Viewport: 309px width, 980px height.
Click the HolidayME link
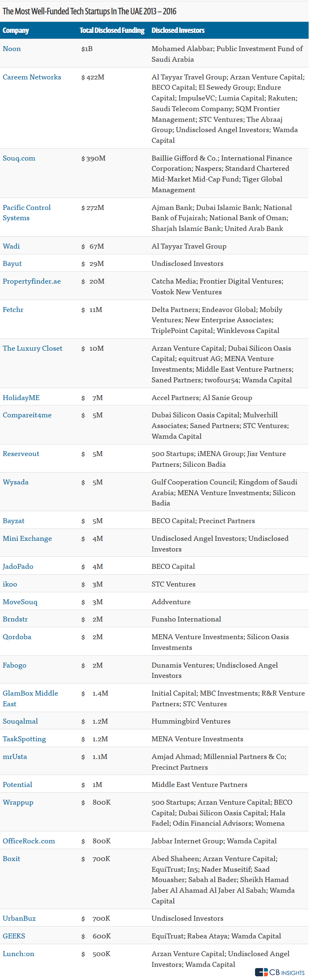(x=21, y=398)
